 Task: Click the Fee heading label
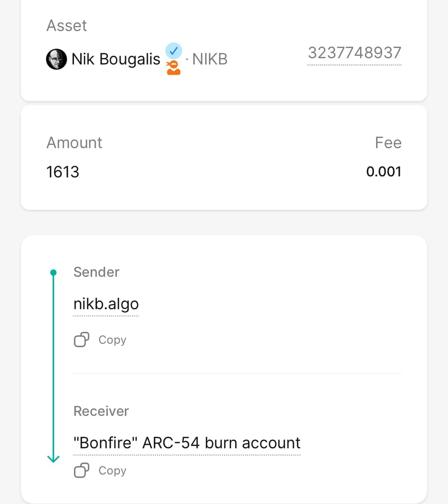click(x=388, y=143)
